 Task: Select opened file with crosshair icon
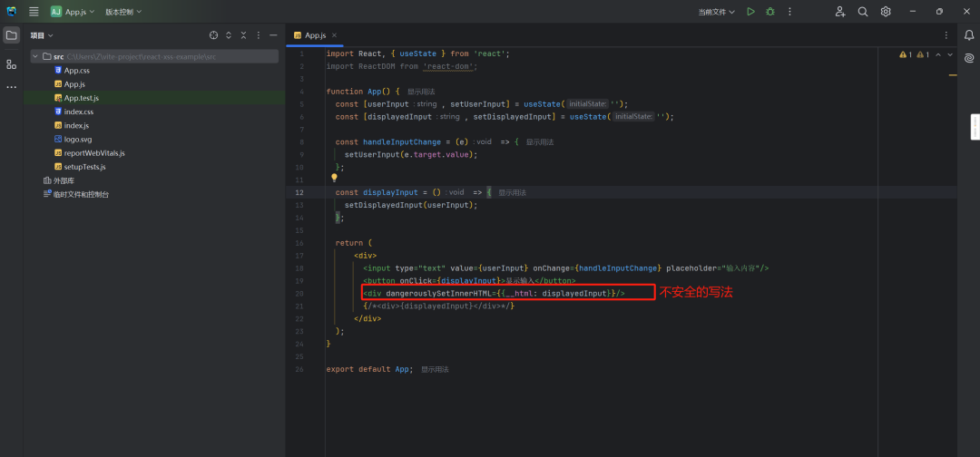pos(213,35)
